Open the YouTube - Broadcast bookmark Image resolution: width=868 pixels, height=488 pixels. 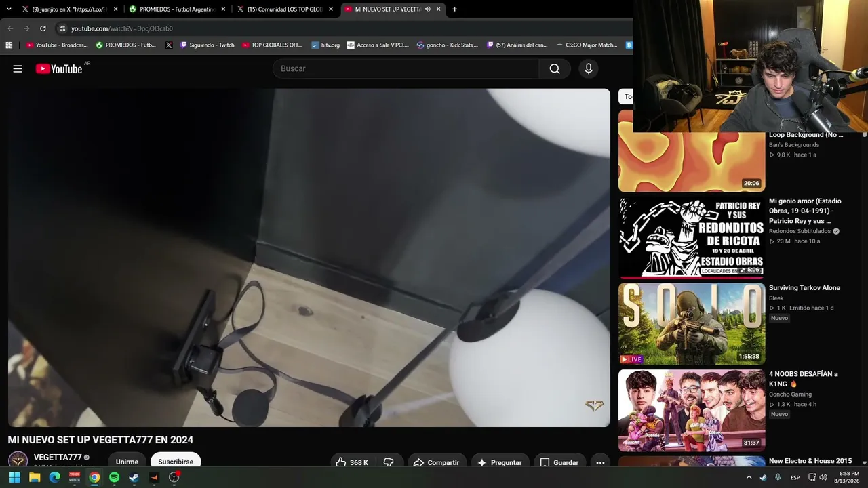57,45
